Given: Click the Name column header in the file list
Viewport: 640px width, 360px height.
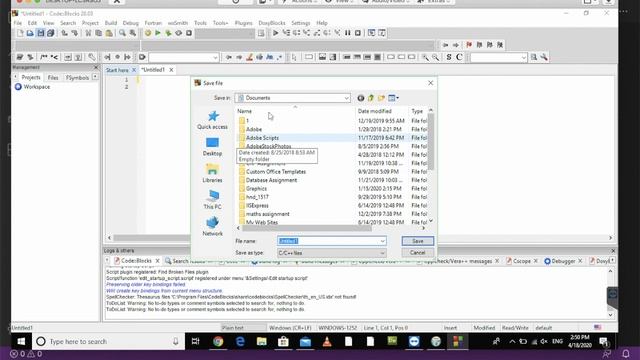Looking at the screenshot, I should point(295,111).
